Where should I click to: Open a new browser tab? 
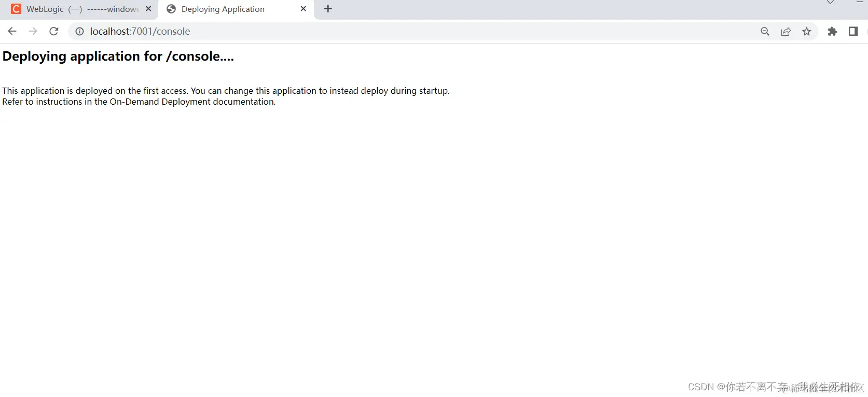coord(328,9)
